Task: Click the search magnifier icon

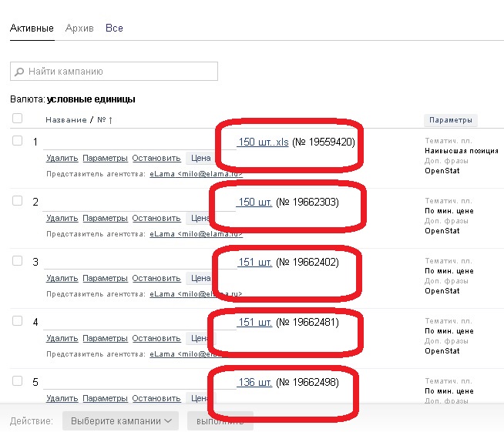Action: point(19,72)
